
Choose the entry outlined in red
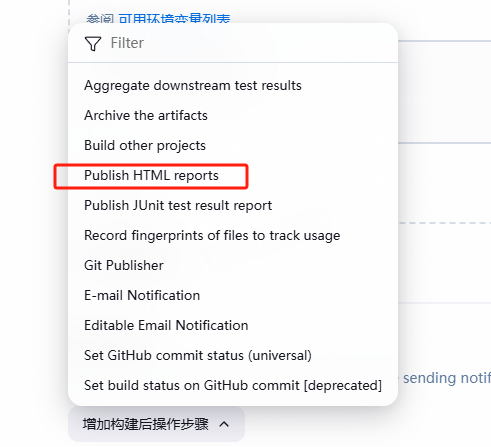[x=151, y=176]
